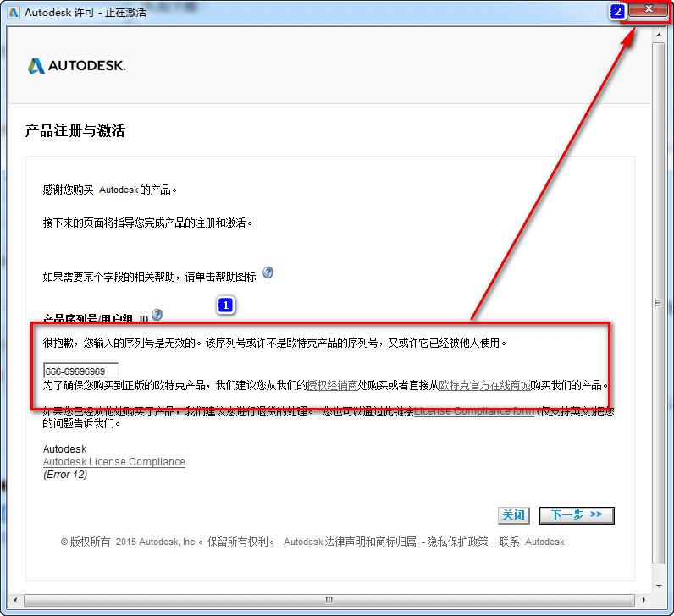Open the 隐私保护政策 link
Image resolution: width=674 pixels, height=616 pixels.
(x=457, y=542)
